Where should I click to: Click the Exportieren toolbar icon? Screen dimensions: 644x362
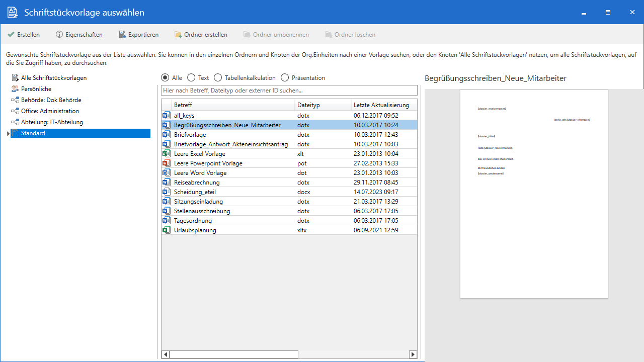[122, 35]
